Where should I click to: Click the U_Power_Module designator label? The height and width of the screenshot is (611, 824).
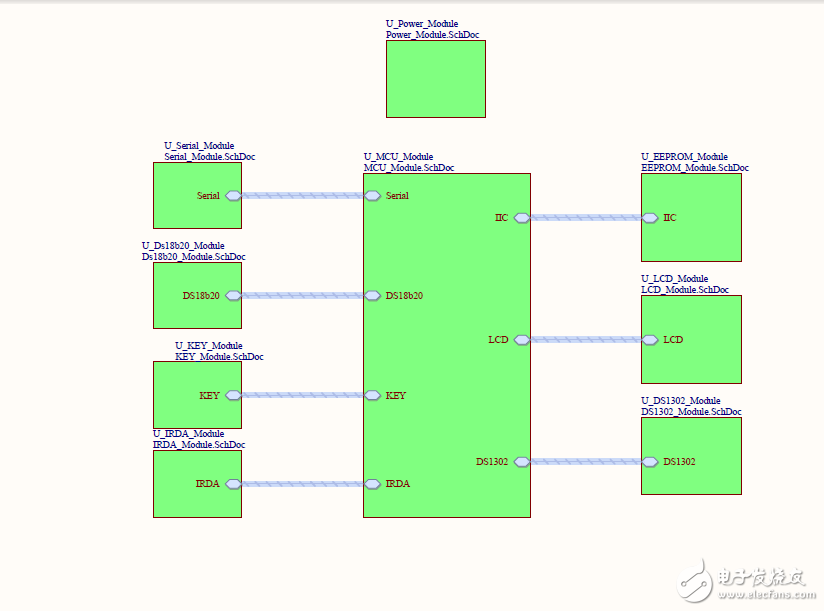coord(422,24)
